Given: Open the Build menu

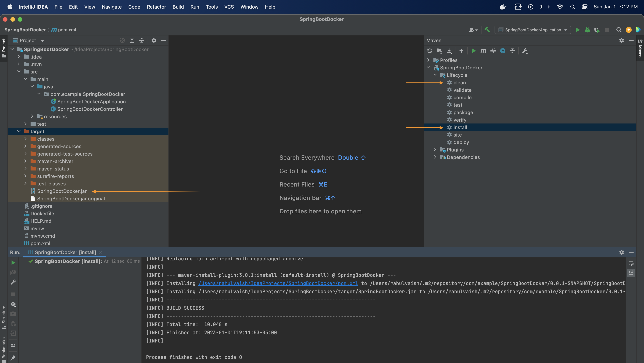Looking at the screenshot, I should pyautogui.click(x=178, y=7).
